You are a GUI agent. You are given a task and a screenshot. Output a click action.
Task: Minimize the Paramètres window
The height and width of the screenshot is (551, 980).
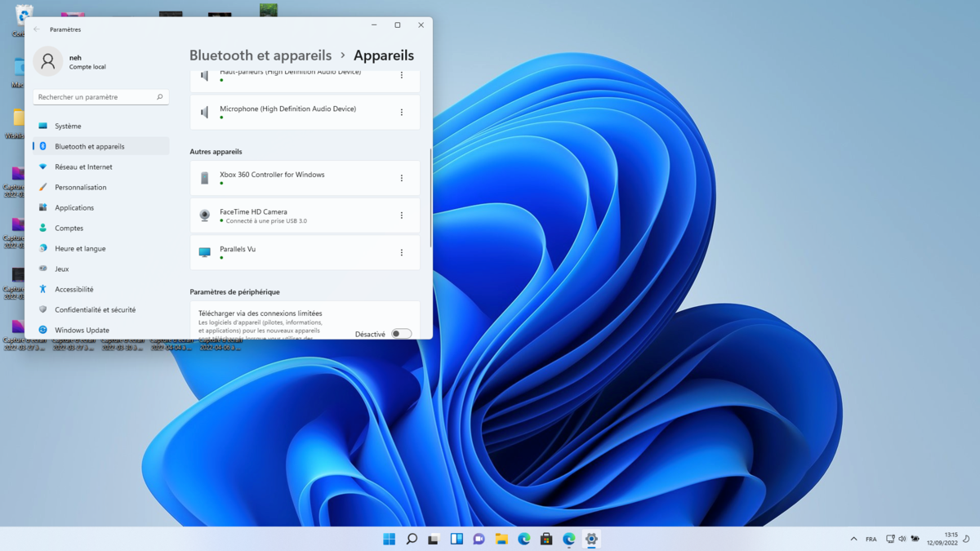pyautogui.click(x=374, y=25)
